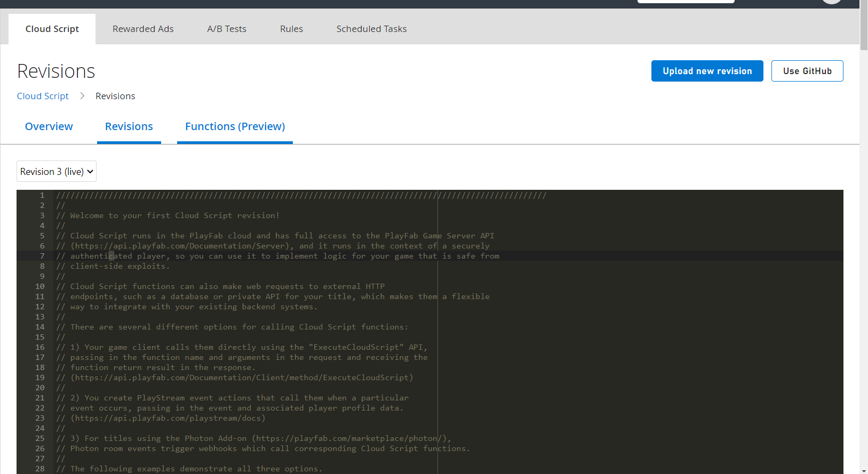Screen dimensions: 868x474
Task: Click line number 21 in the gutter
Action: click(40, 398)
